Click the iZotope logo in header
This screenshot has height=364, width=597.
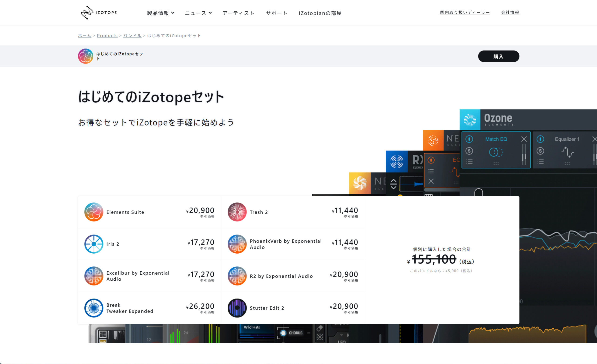99,13
